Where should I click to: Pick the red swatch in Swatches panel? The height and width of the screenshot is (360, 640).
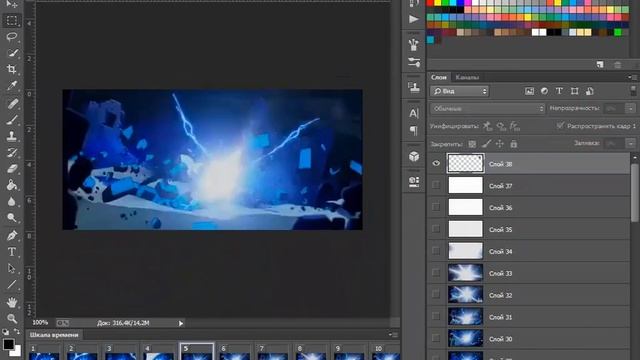(430, 3)
